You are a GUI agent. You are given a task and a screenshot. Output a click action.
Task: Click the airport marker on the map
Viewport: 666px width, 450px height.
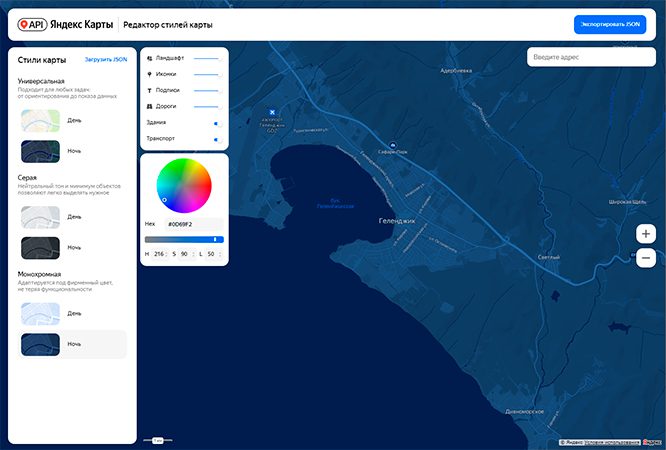pos(272,112)
